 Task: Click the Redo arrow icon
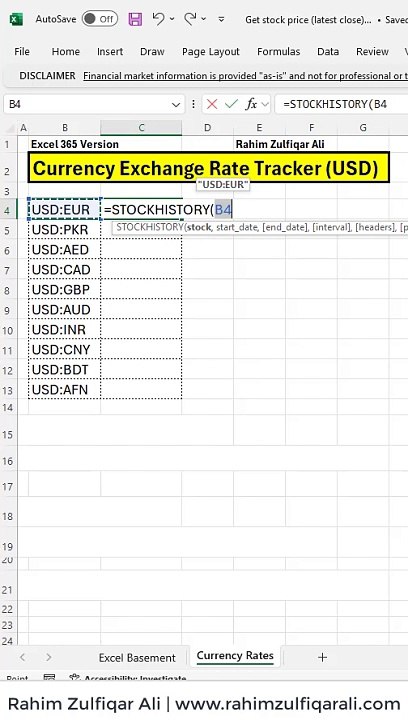[190, 19]
